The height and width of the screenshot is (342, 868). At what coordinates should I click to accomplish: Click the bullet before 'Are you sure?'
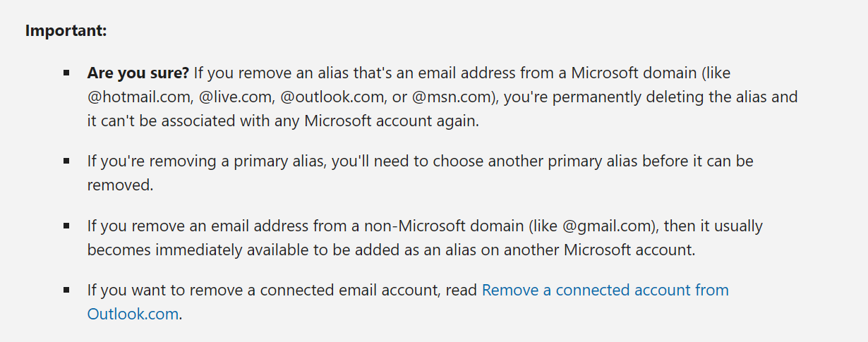tap(66, 73)
